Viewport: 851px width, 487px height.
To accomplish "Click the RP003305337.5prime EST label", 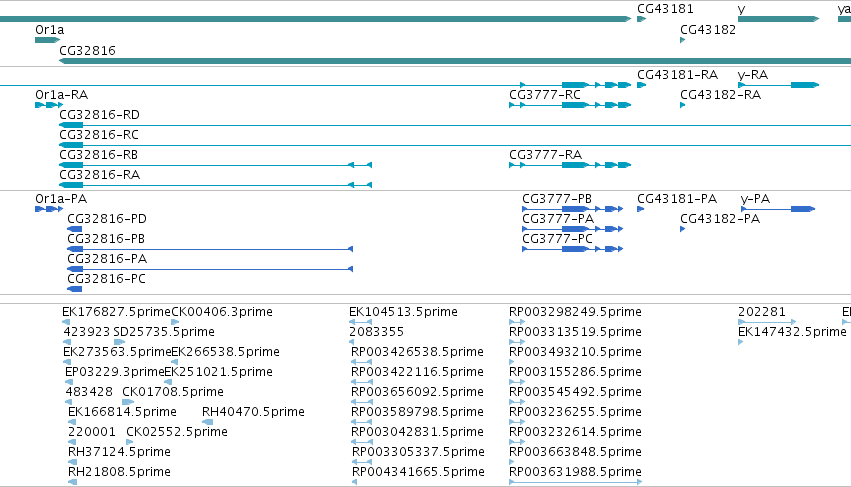I will (x=418, y=452).
